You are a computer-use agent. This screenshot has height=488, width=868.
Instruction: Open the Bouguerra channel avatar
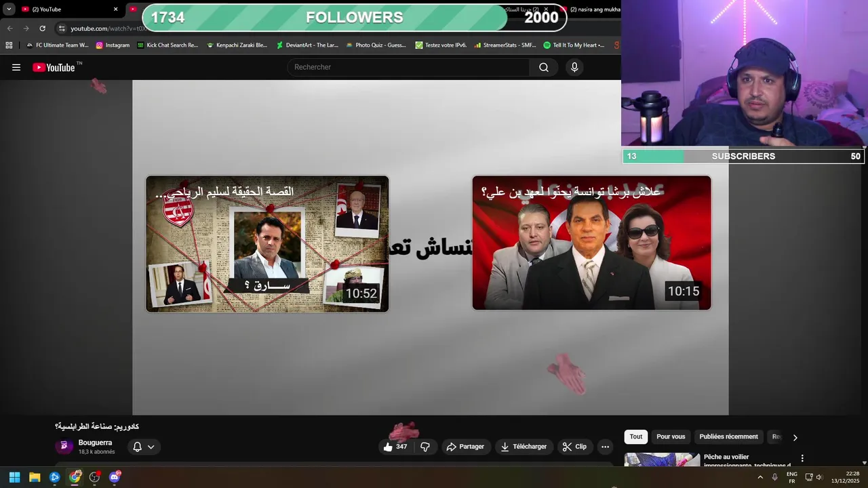(x=64, y=446)
